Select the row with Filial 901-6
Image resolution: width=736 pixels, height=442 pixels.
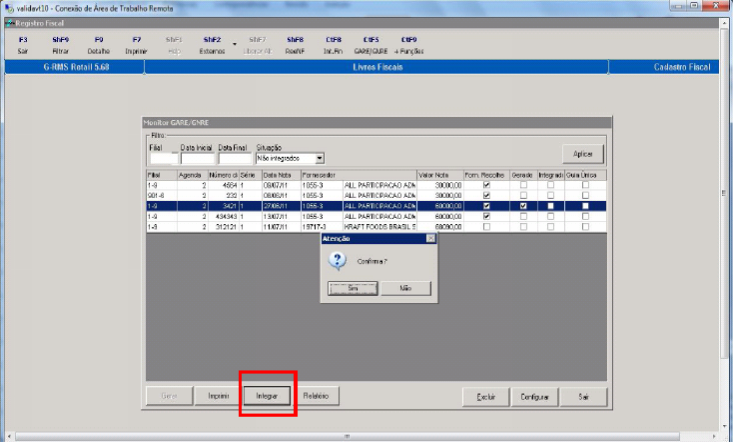376,195
